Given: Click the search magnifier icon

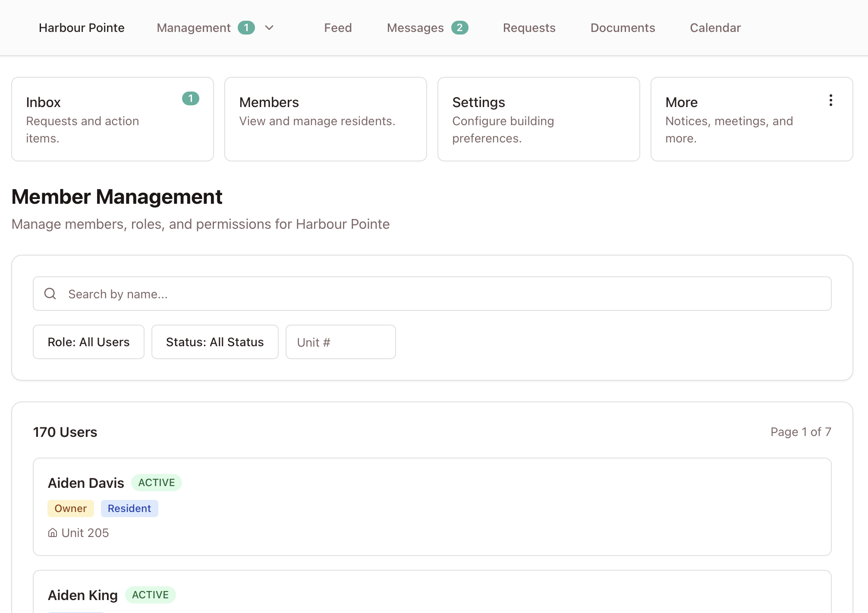Looking at the screenshot, I should click(50, 294).
